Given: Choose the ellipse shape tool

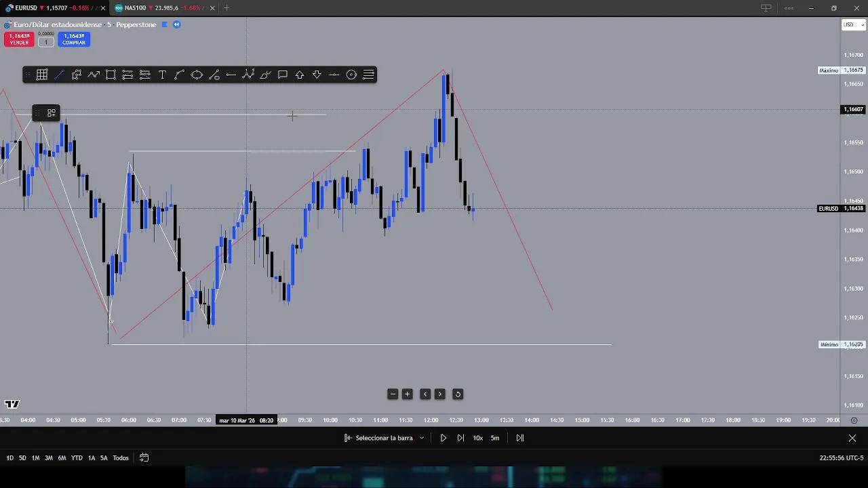Looking at the screenshot, I should pyautogui.click(x=197, y=75).
